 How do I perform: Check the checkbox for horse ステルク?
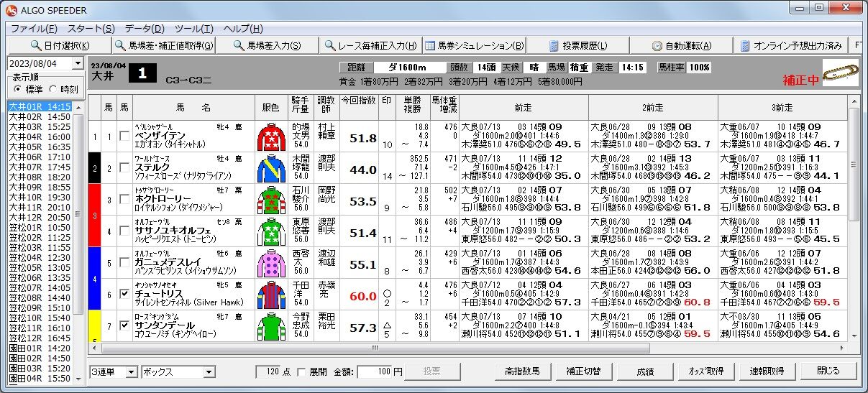click(x=125, y=168)
